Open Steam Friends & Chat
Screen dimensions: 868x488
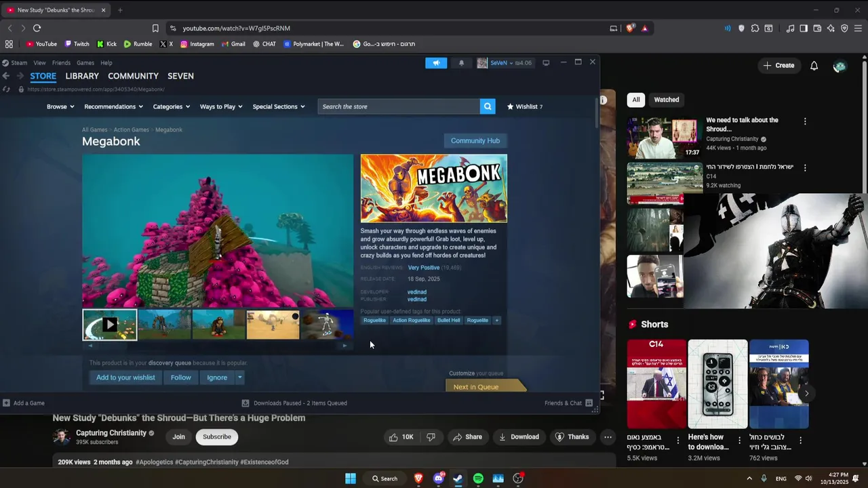(x=568, y=403)
